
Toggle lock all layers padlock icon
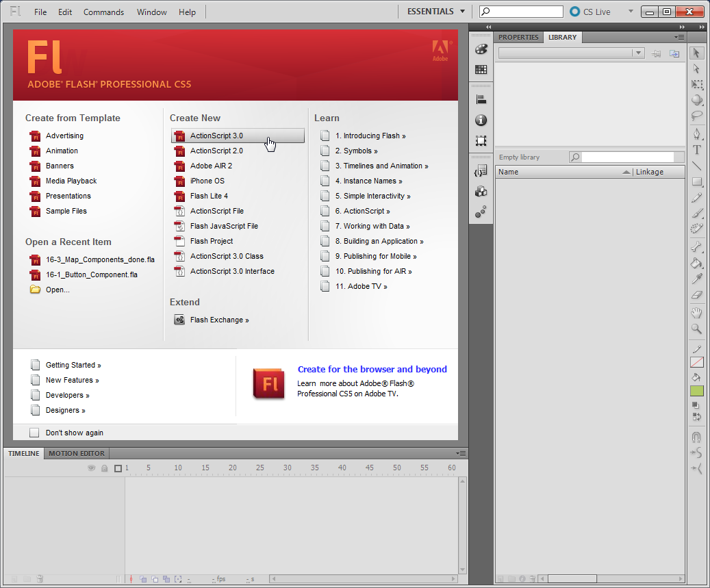pos(105,468)
